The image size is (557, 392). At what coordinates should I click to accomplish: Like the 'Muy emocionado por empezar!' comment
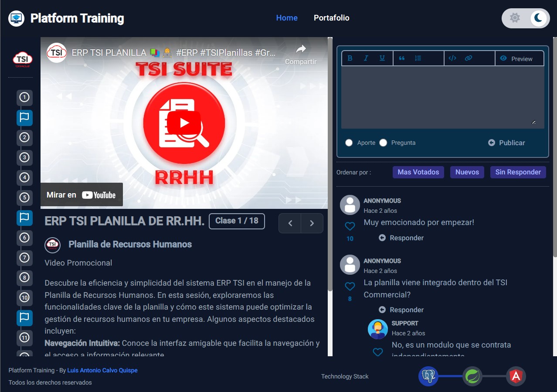click(350, 226)
